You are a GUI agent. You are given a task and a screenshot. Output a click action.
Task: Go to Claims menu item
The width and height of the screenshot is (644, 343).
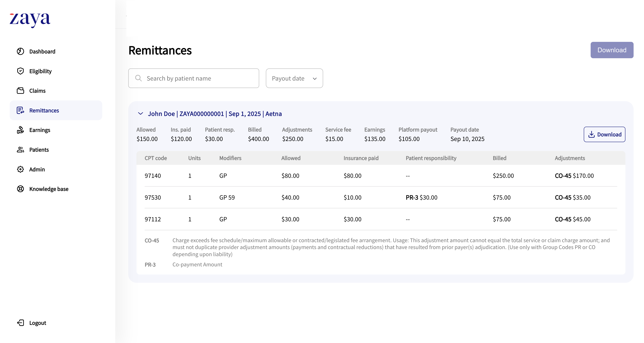[x=37, y=91]
